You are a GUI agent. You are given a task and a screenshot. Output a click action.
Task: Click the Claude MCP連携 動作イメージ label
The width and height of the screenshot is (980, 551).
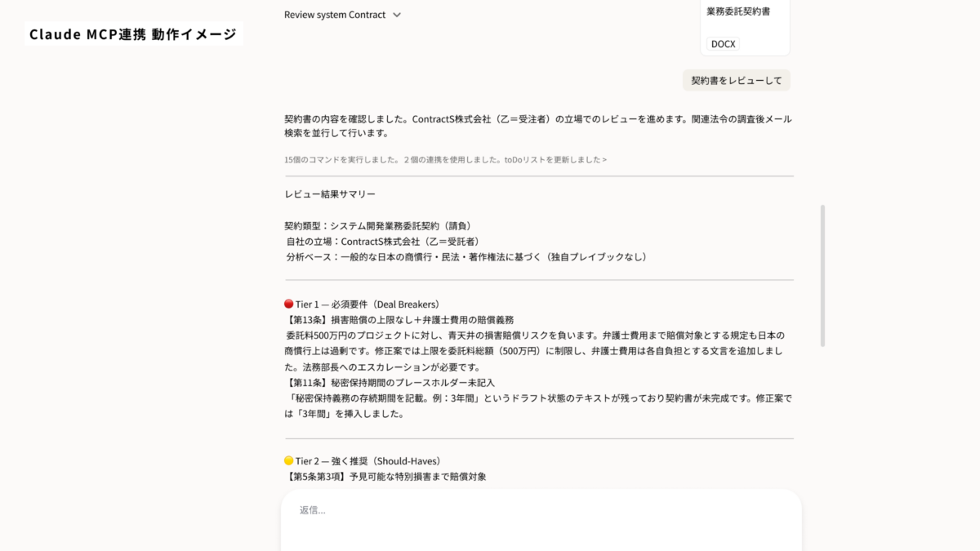(133, 34)
